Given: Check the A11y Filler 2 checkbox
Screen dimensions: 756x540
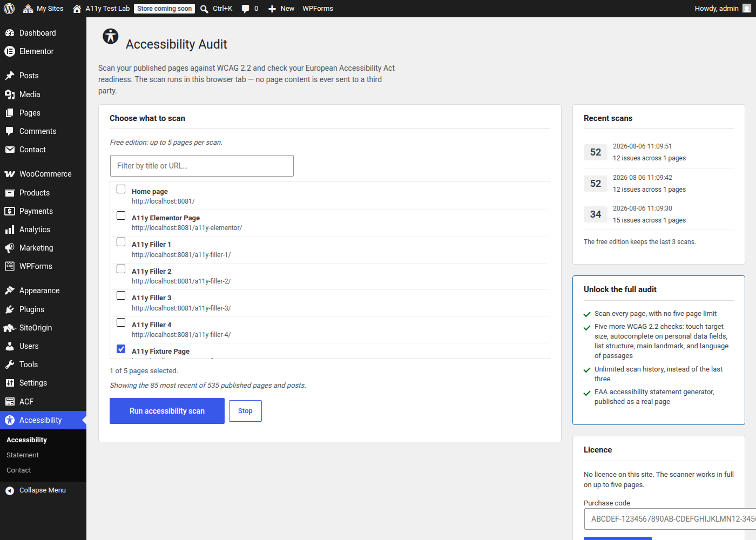Looking at the screenshot, I should 121,269.
